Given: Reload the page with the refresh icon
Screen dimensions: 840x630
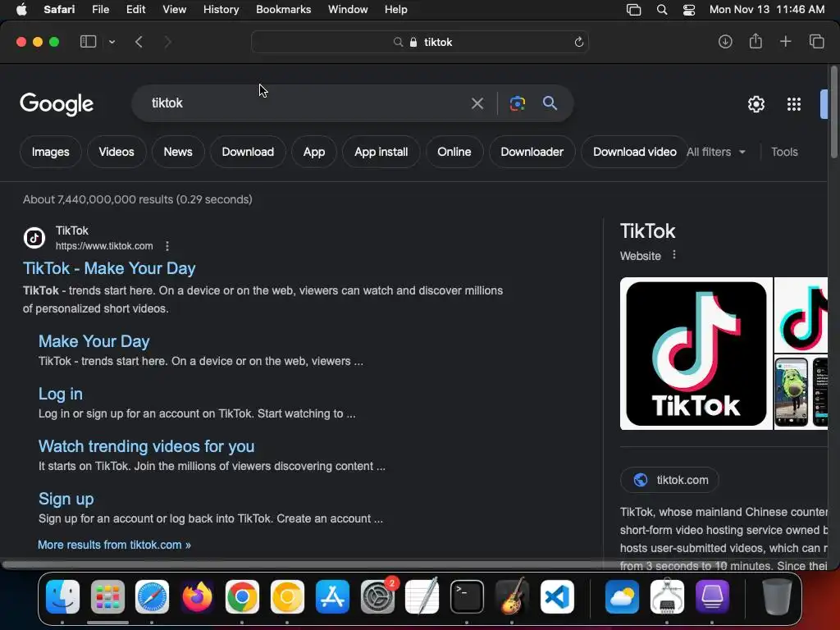Looking at the screenshot, I should tap(578, 42).
